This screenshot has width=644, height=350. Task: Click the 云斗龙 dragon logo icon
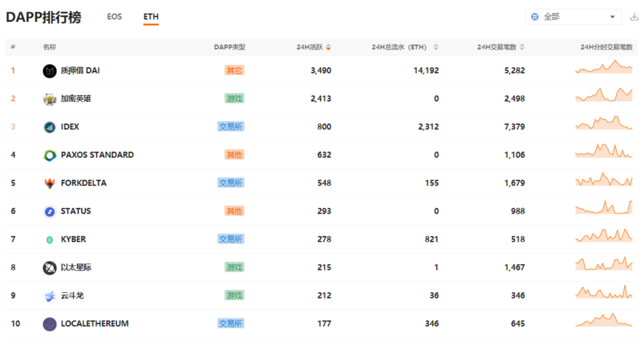(x=50, y=296)
